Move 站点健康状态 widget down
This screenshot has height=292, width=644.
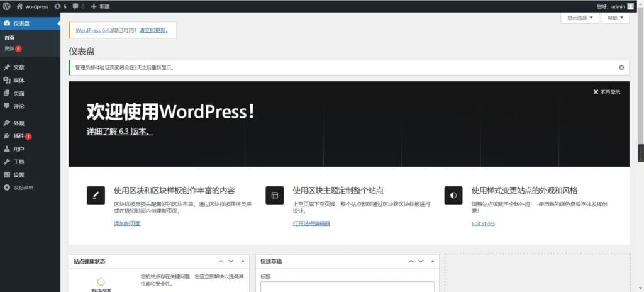[x=231, y=262]
